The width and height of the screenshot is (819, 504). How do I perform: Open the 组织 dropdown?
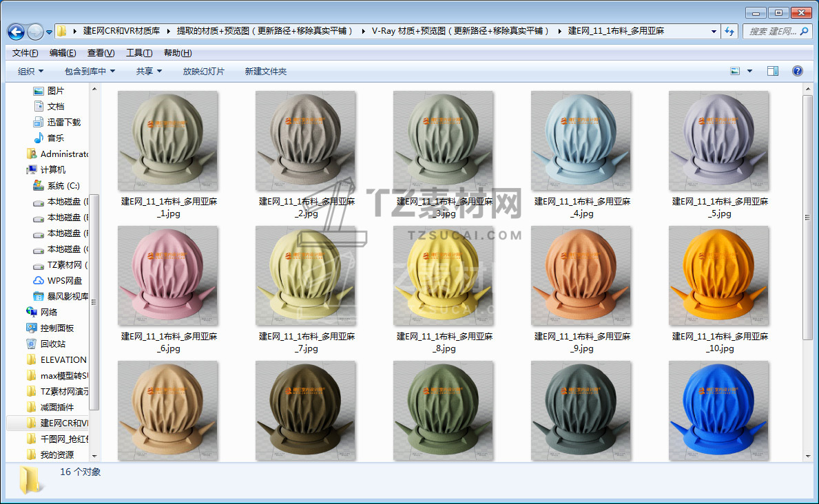[x=30, y=71]
